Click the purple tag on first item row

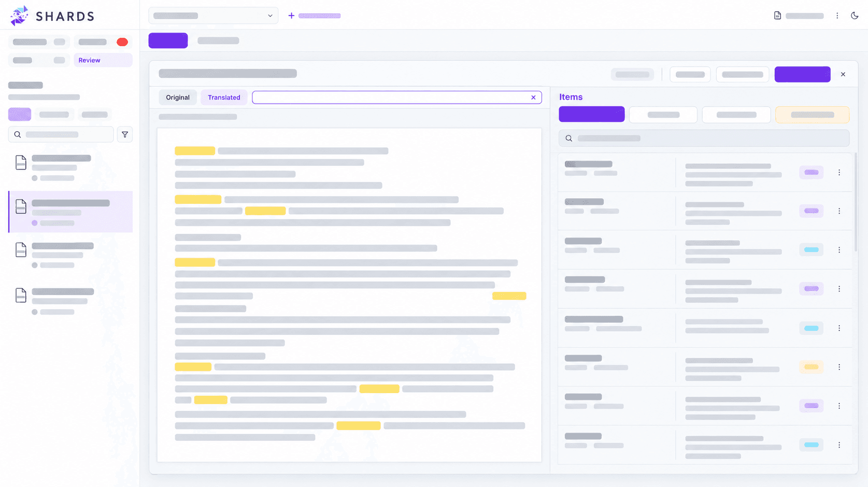click(812, 172)
